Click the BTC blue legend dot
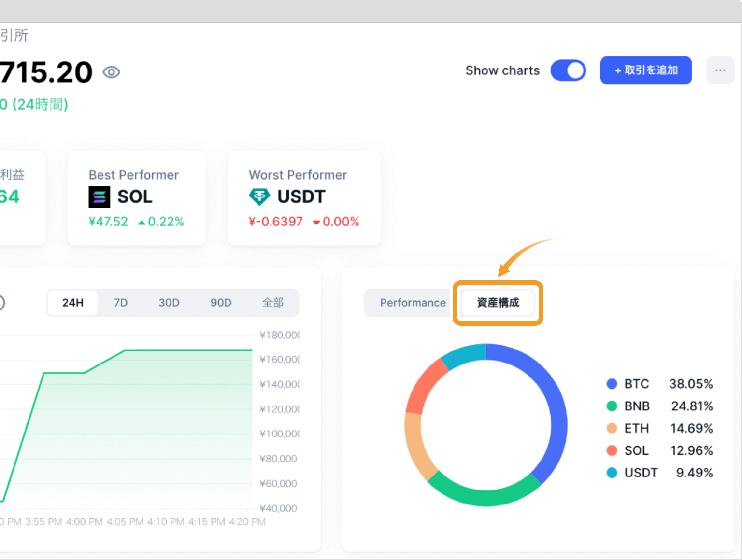742x560 pixels. [612, 384]
